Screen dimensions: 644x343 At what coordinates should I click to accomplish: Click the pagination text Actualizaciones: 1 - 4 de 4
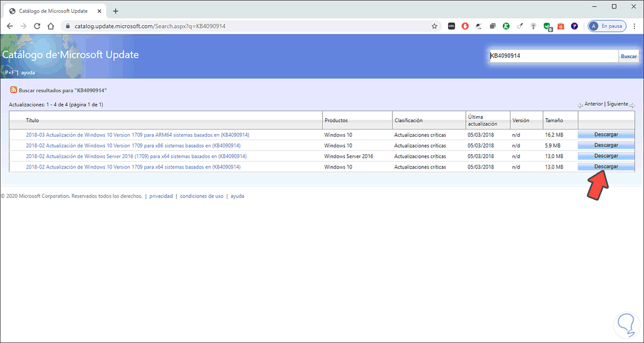tap(56, 104)
